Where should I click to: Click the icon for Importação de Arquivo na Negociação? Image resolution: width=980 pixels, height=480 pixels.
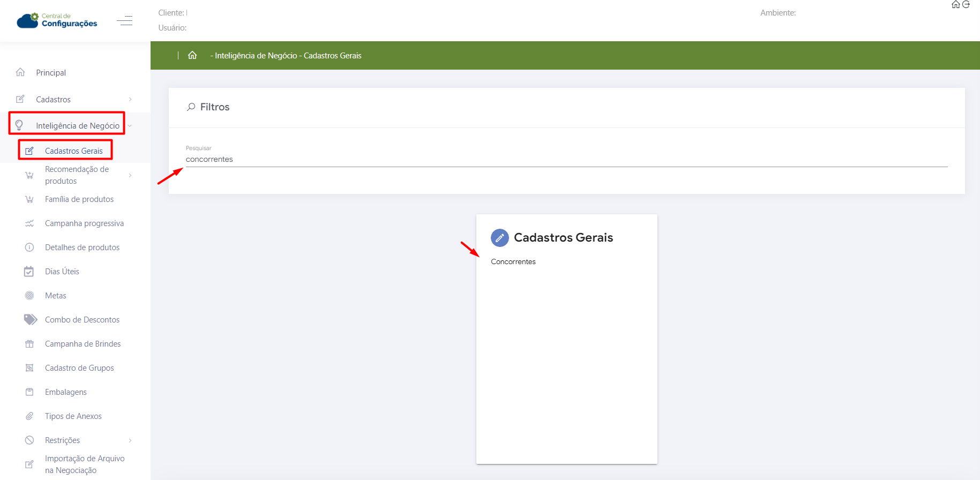click(29, 464)
